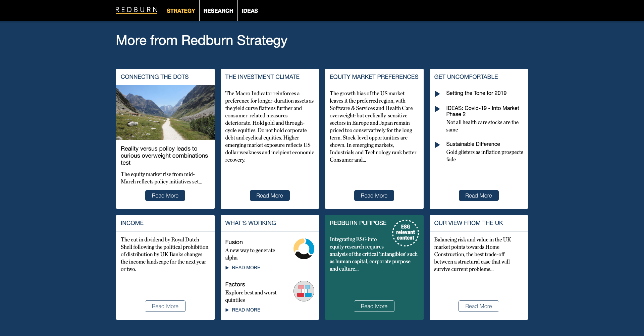Screen dimensions: 644x336
Task: Click 'Gold glisters as inflation prospects fade' text
Action: (x=485, y=156)
